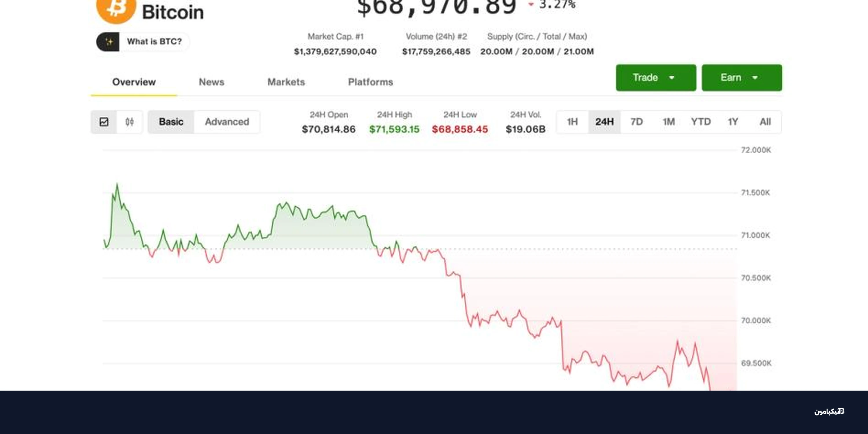Switch to candlestick chart view
Image resolution: width=868 pixels, height=434 pixels.
[x=130, y=122]
